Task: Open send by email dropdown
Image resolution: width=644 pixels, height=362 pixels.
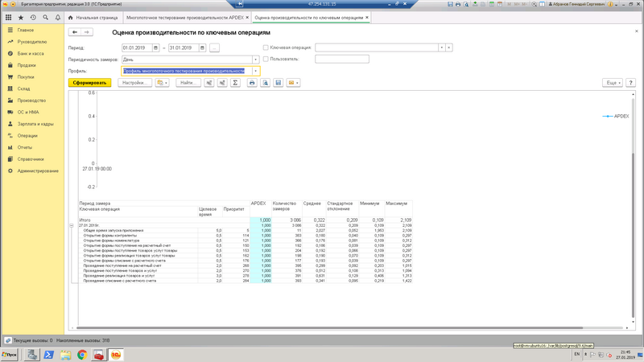Action: (x=293, y=83)
